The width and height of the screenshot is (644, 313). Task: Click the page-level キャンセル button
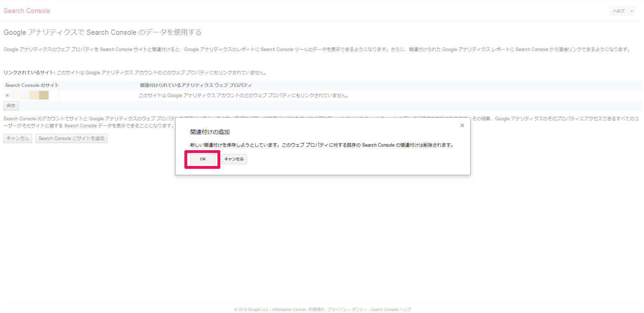point(18,139)
